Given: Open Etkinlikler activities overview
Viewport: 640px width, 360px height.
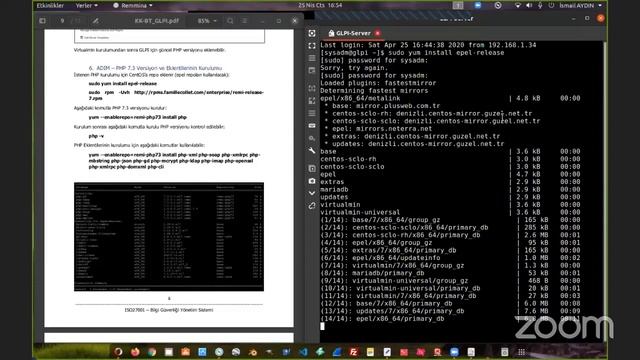Looking at the screenshot, I should 50,5.
